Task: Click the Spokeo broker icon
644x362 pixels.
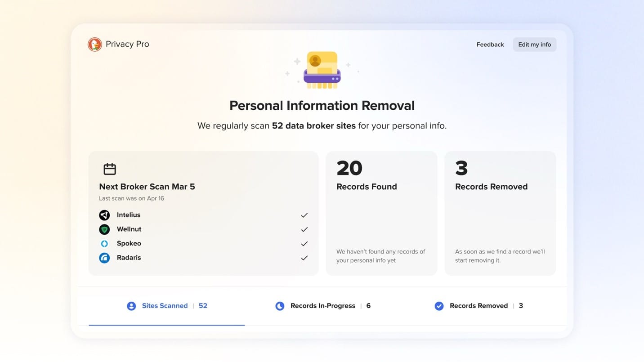Action: pyautogui.click(x=104, y=244)
